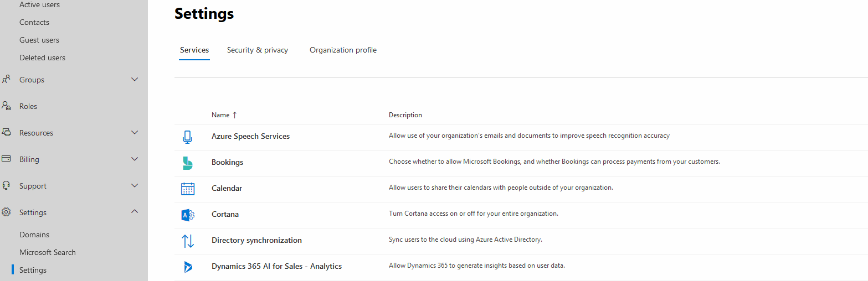The width and height of the screenshot is (868, 281).
Task: Open the Roles navigation item
Action: [28, 106]
